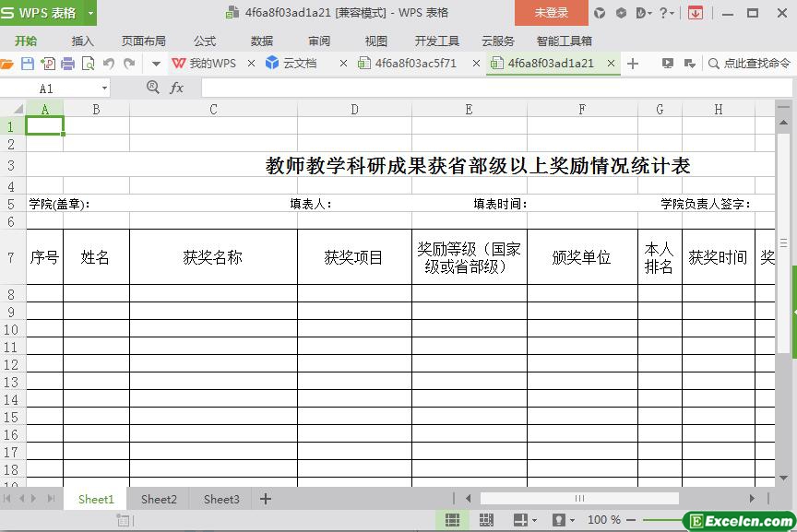Open the WPS 表格 application menu dropdown
Viewport: 797px width, 532px height.
click(x=90, y=13)
